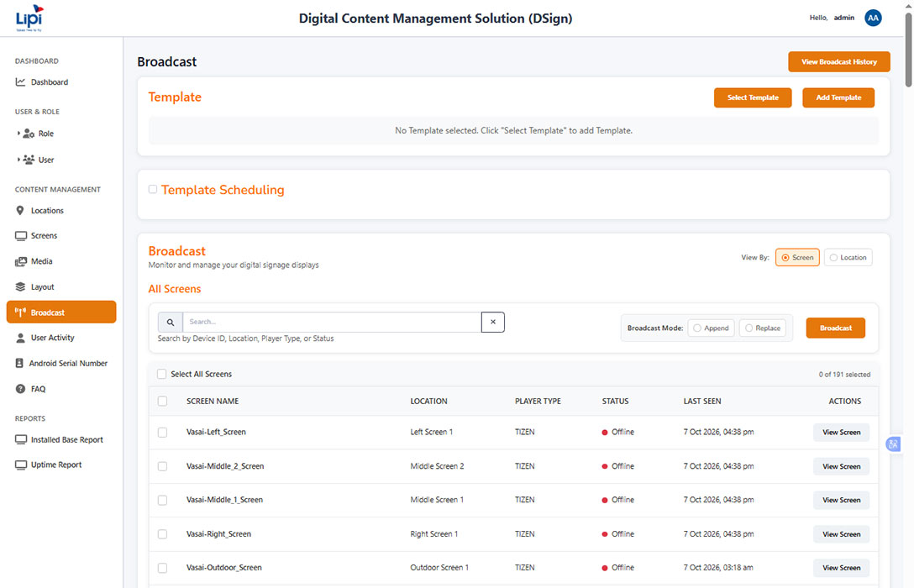Select the Vasai-Middle_2_Screen checkbox
This screenshot has height=588, width=914.
click(163, 466)
